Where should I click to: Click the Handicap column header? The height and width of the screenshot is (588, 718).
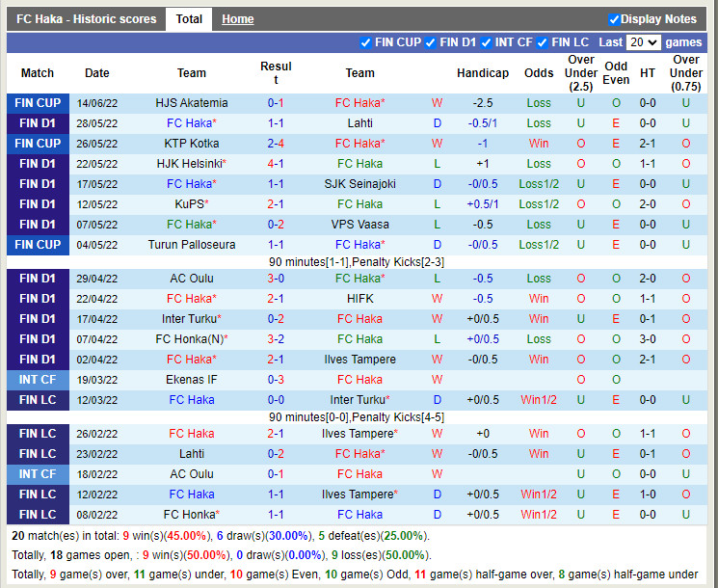pyautogui.click(x=482, y=73)
